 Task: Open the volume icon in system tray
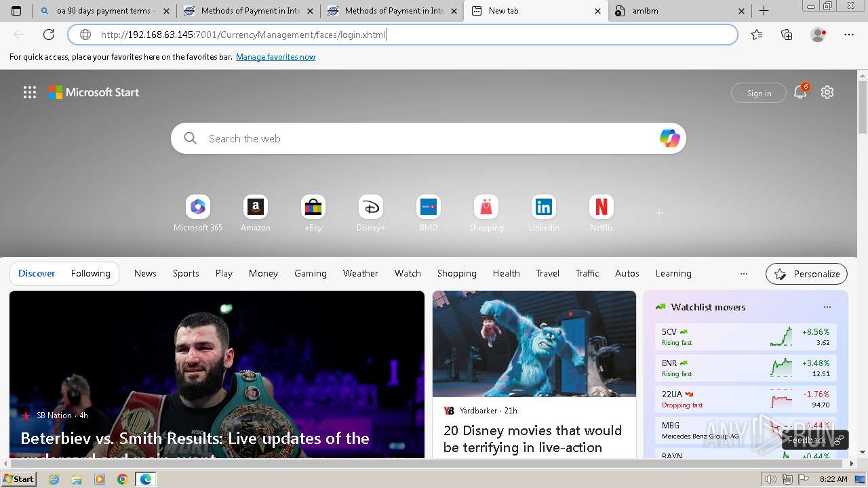770,479
